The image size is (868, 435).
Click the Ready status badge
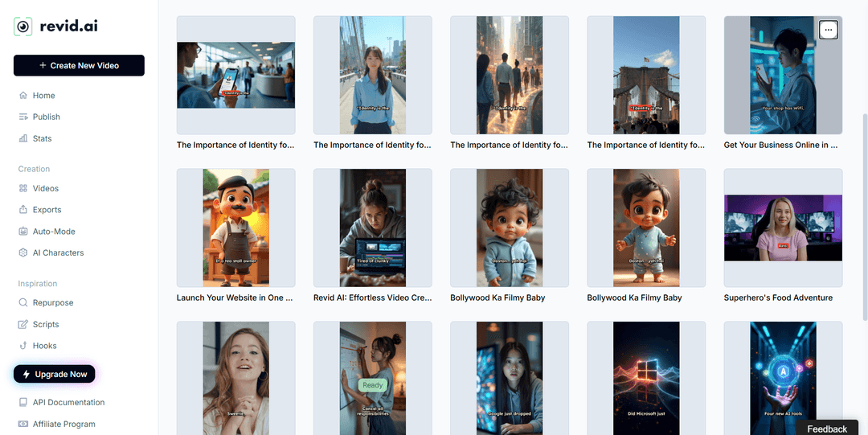[x=373, y=385]
